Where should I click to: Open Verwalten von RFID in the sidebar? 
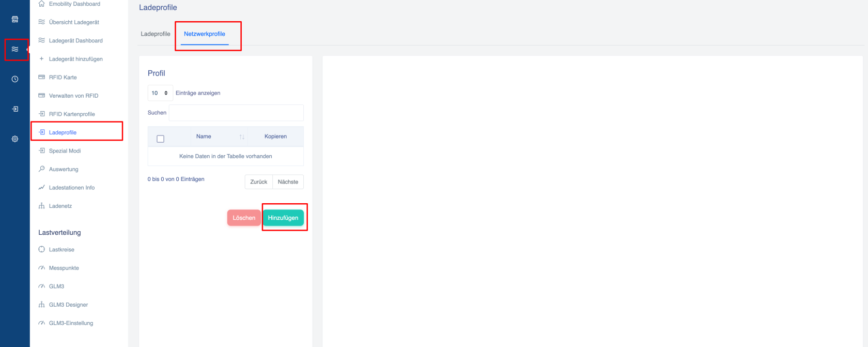pyautogui.click(x=73, y=96)
